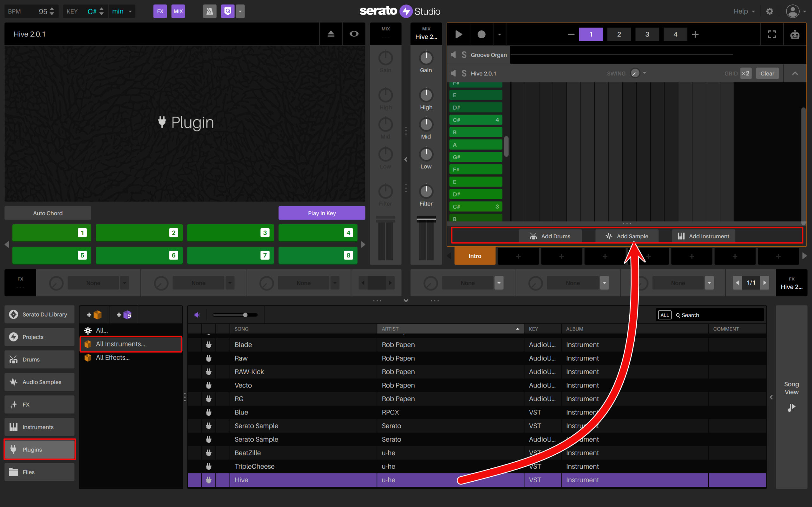Image resolution: width=812 pixels, height=507 pixels.
Task: Collapse the Hive 2.0.1 track with the chevron
Action: click(x=795, y=73)
